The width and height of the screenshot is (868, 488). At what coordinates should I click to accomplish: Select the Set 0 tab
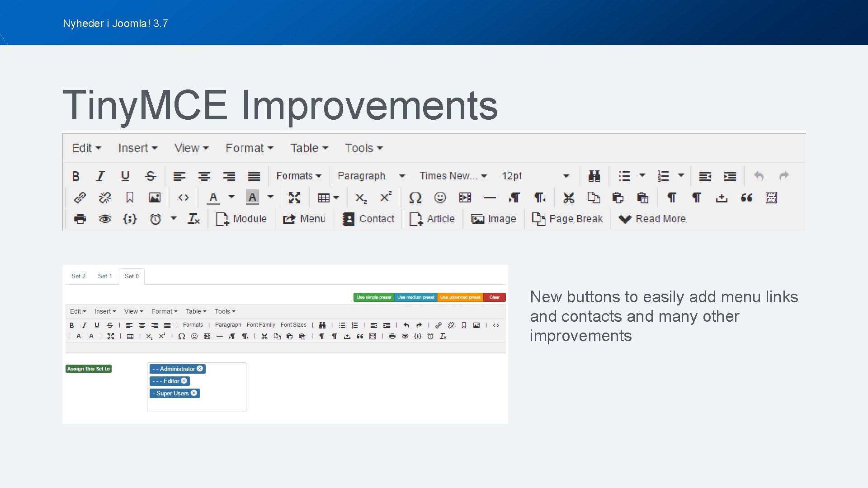coord(132,277)
